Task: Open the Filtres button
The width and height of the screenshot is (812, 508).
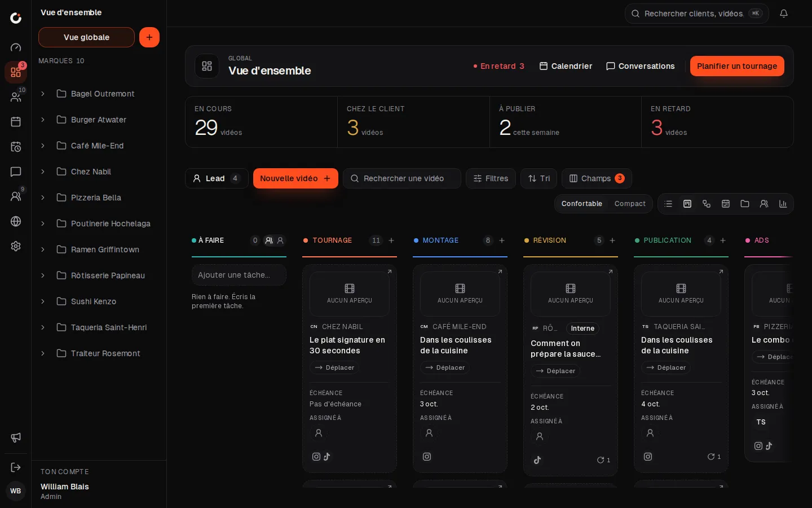Action: [491, 178]
